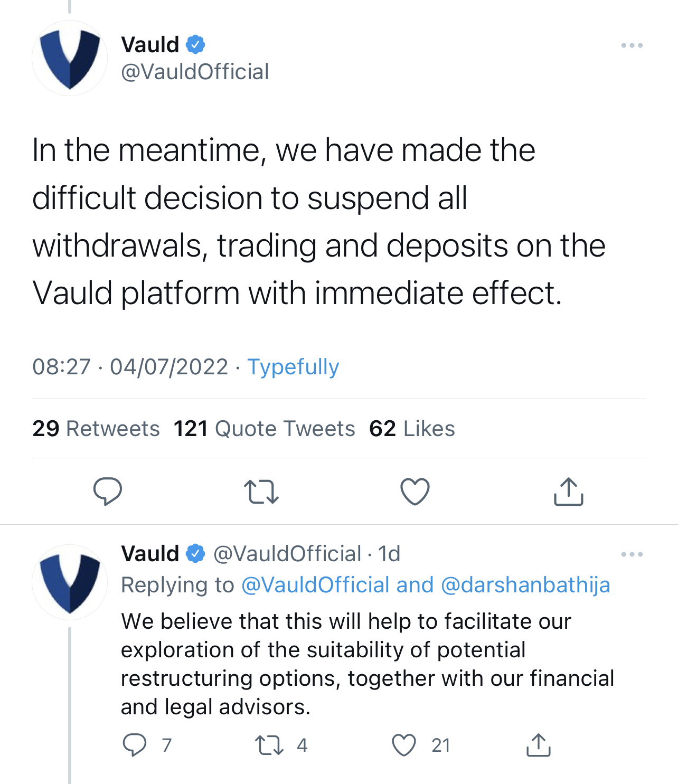Screen dimensions: 678x784
Task: Open the @darshanbathija mention link
Action: [x=525, y=585]
